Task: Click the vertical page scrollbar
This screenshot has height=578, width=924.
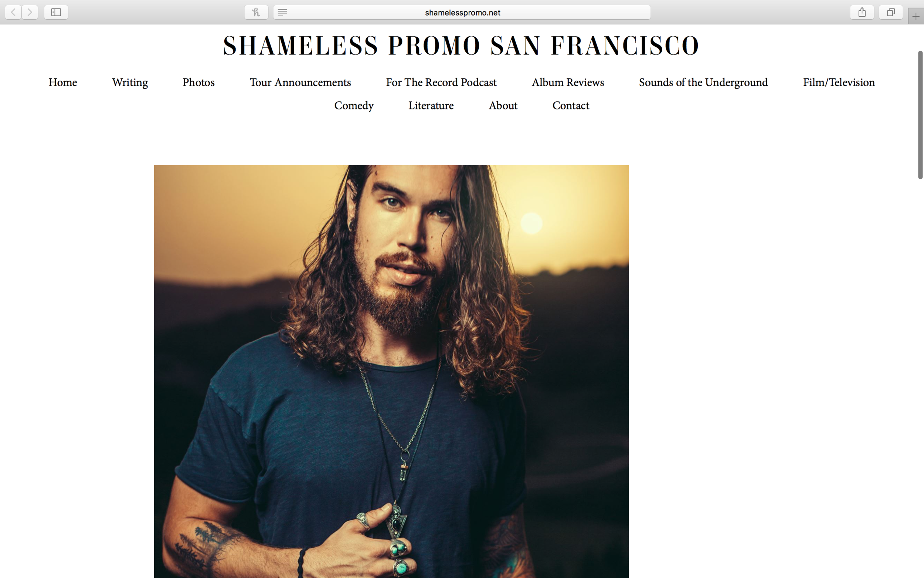Action: (920, 115)
